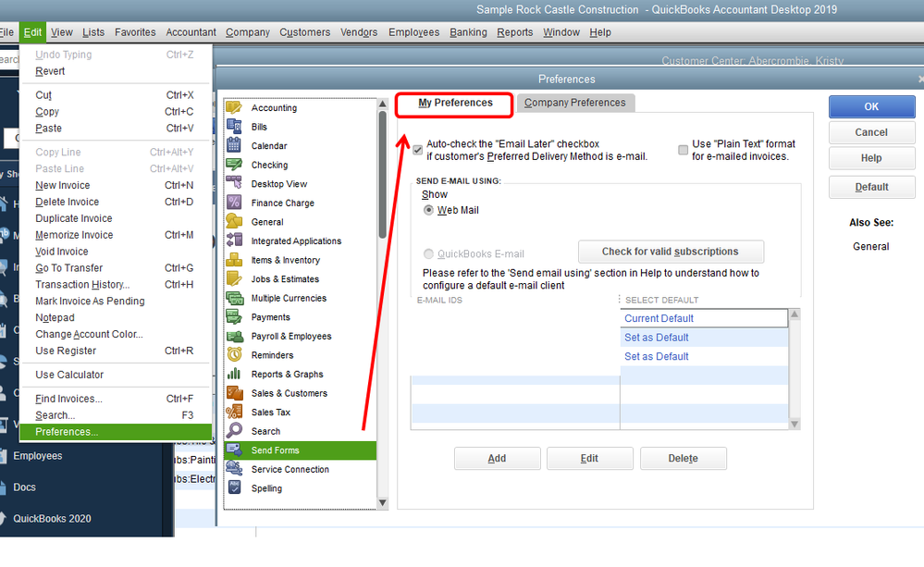Click the Add e-mail button
Image resolution: width=924 pixels, height=567 pixels.
pyautogui.click(x=497, y=459)
